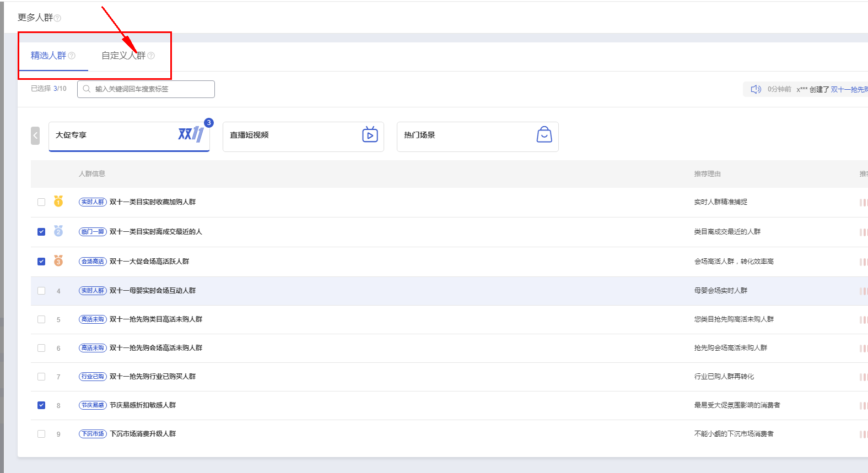868x473 pixels.
Task: Click 节庆易感折扣敏感人群 row name
Action: [143, 405]
